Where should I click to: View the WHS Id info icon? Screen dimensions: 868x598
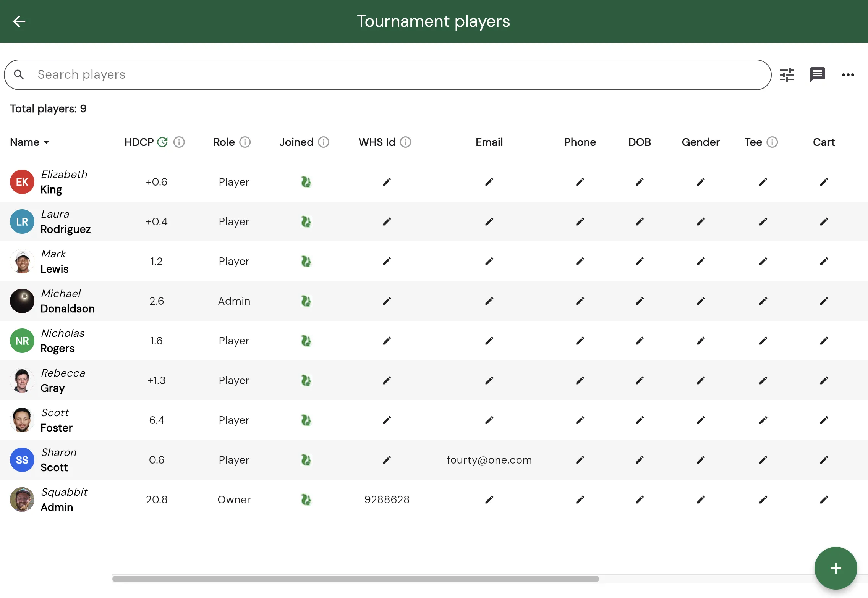pos(405,142)
